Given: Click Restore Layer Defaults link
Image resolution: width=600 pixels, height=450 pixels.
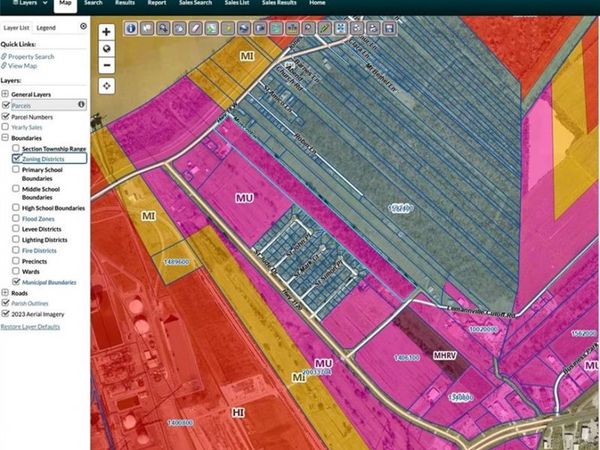Looking at the screenshot, I should [x=30, y=326].
